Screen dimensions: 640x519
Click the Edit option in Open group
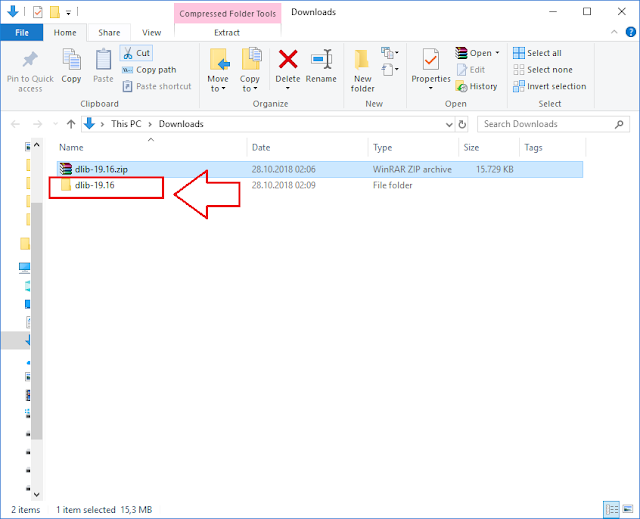tap(471, 70)
